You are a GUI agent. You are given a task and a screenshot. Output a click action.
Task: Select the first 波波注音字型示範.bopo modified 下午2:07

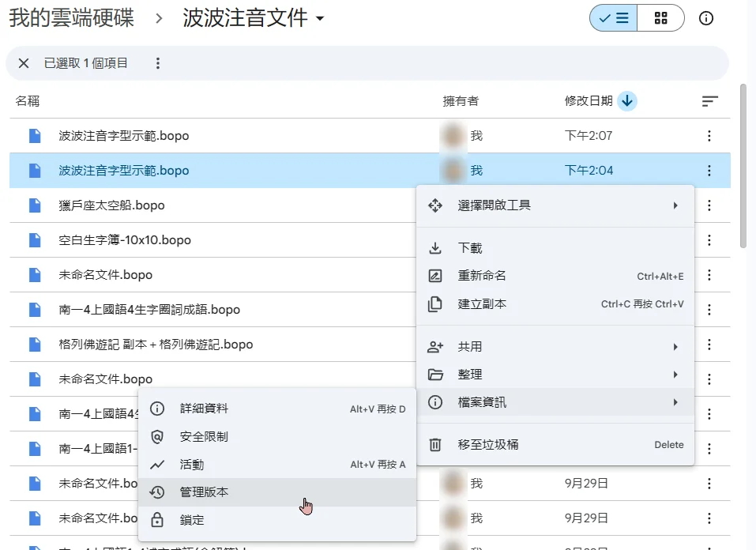[x=124, y=136]
